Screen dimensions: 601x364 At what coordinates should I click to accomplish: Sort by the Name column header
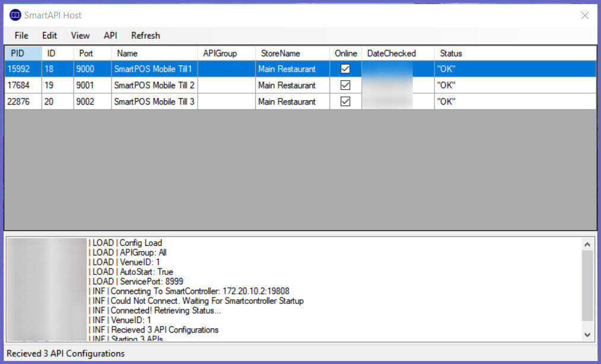[x=154, y=53]
